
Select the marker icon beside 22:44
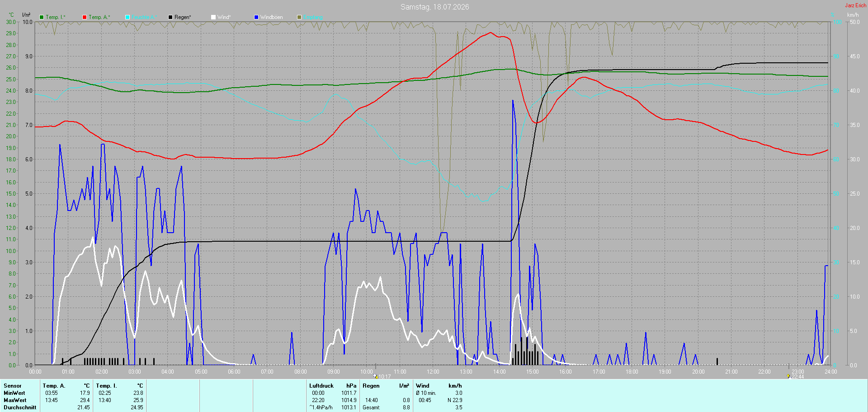(788, 376)
